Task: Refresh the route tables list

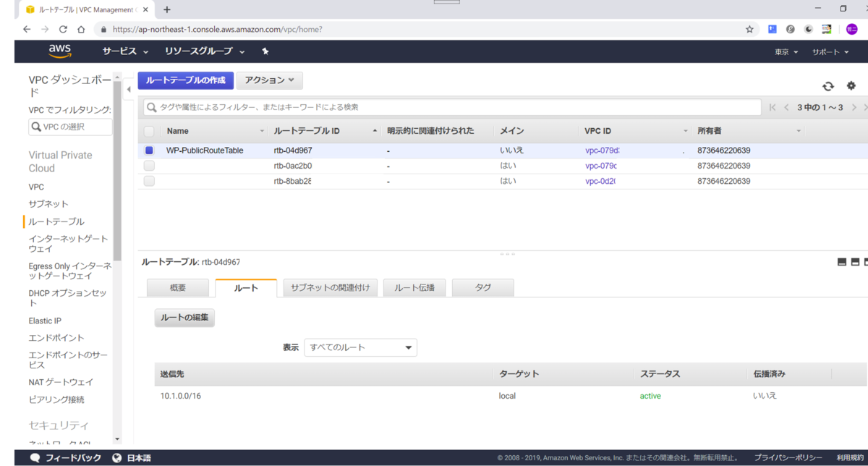Action: point(827,85)
